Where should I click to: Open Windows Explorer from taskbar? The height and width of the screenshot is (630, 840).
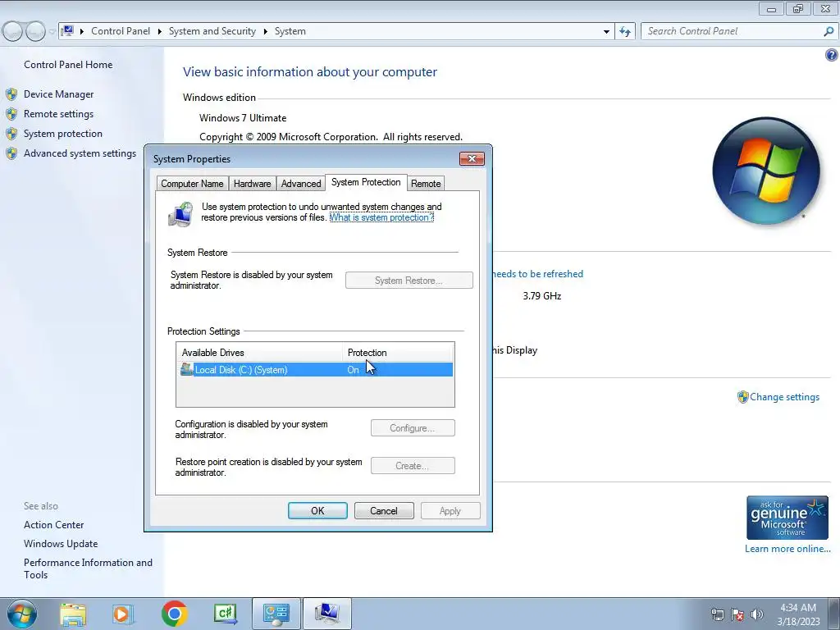(73, 614)
